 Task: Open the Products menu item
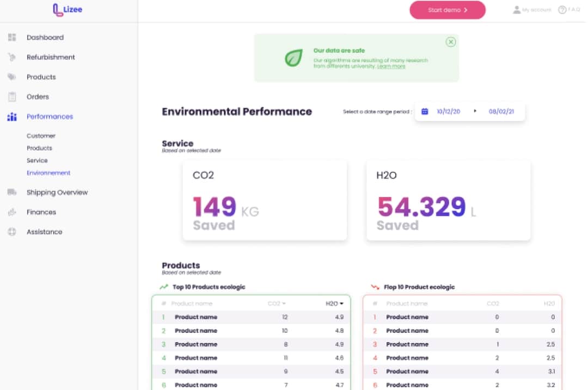[x=41, y=77]
